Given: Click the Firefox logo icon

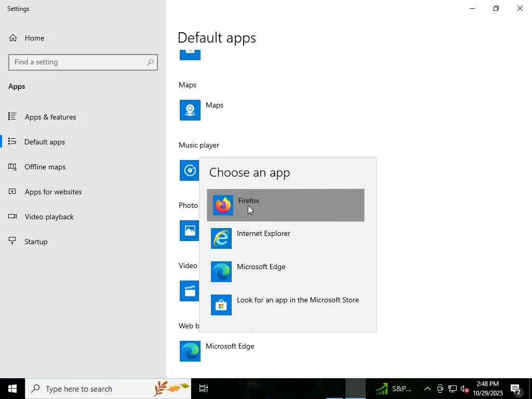Looking at the screenshot, I should pyautogui.click(x=223, y=205).
